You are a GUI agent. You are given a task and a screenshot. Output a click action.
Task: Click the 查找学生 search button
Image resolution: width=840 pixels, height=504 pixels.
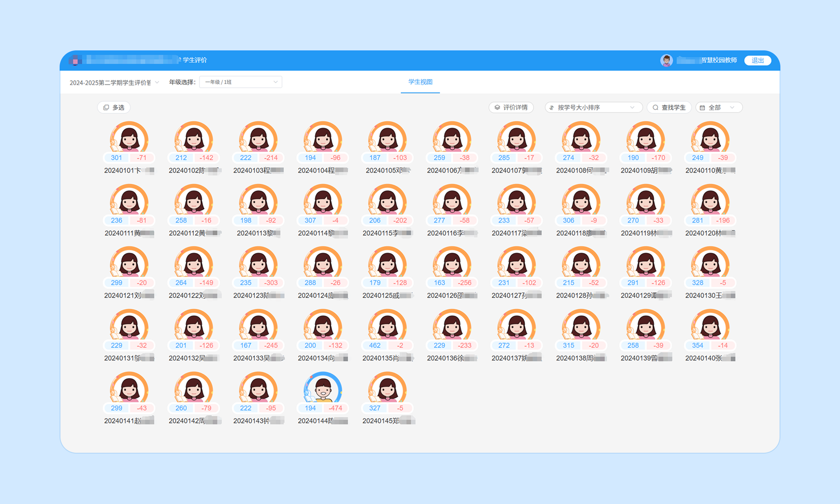669,108
